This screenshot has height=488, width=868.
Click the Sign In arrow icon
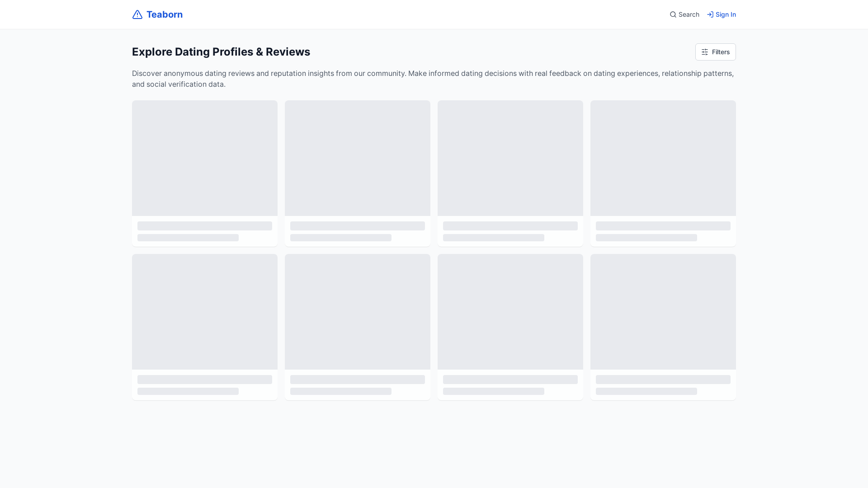click(x=710, y=14)
